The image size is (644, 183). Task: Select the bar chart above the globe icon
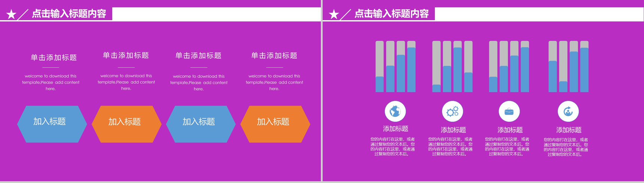(x=395, y=66)
